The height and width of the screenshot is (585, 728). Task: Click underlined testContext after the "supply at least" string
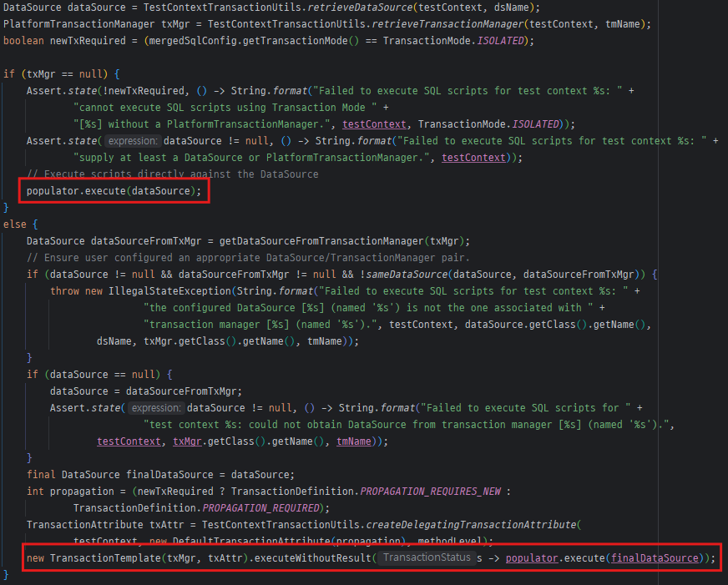(473, 158)
